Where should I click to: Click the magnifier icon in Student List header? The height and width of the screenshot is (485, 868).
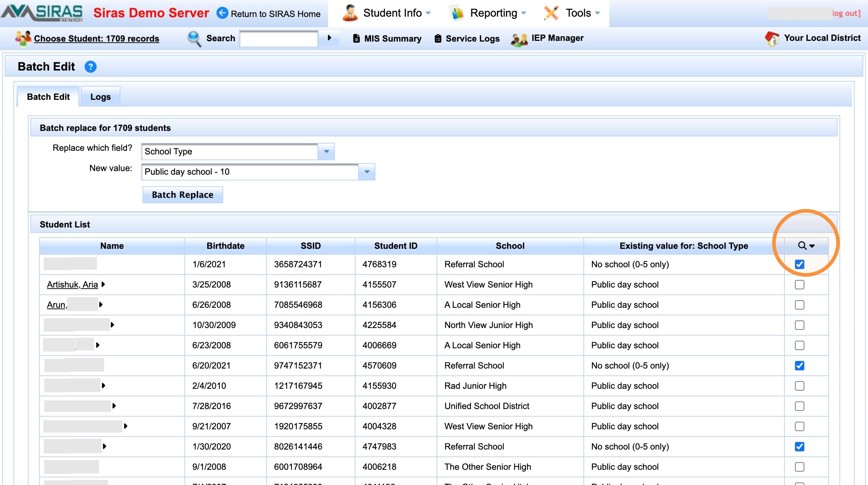tap(802, 246)
